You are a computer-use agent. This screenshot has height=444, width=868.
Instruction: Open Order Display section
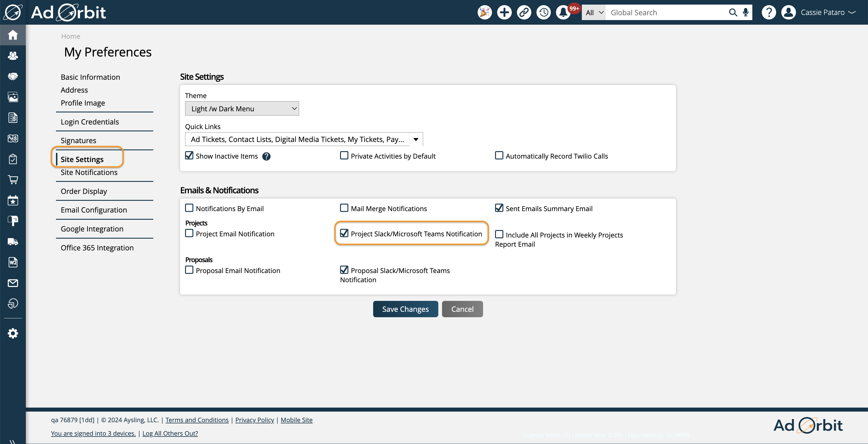pyautogui.click(x=84, y=191)
